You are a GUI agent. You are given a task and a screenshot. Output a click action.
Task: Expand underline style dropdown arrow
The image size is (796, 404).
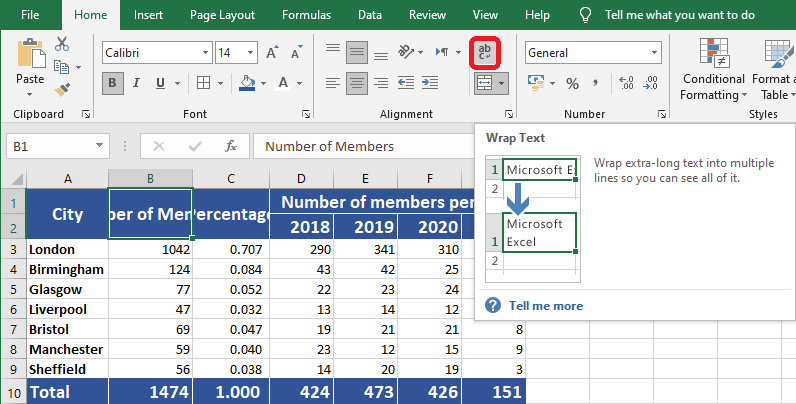[177, 83]
